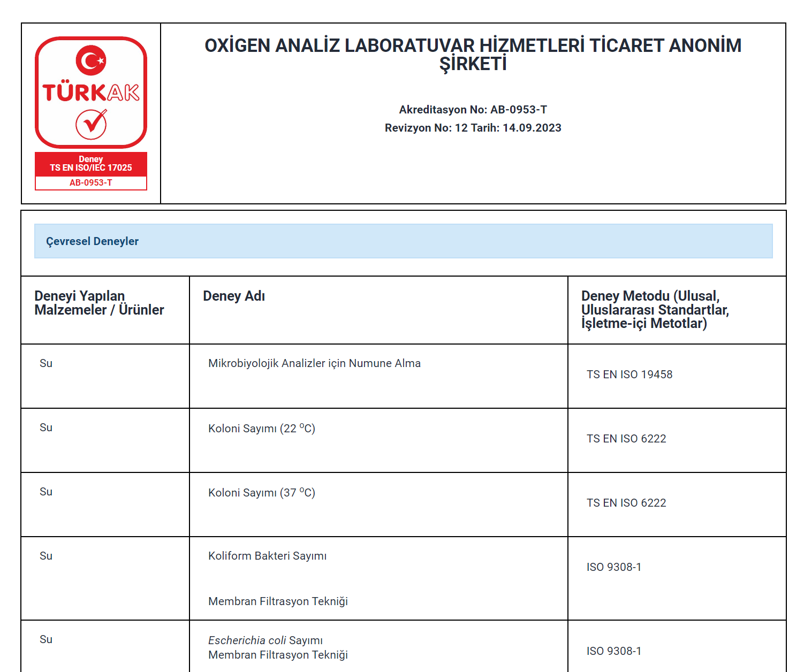Select 'TS EN ISO 6222' in the 37 °C row

click(626, 503)
